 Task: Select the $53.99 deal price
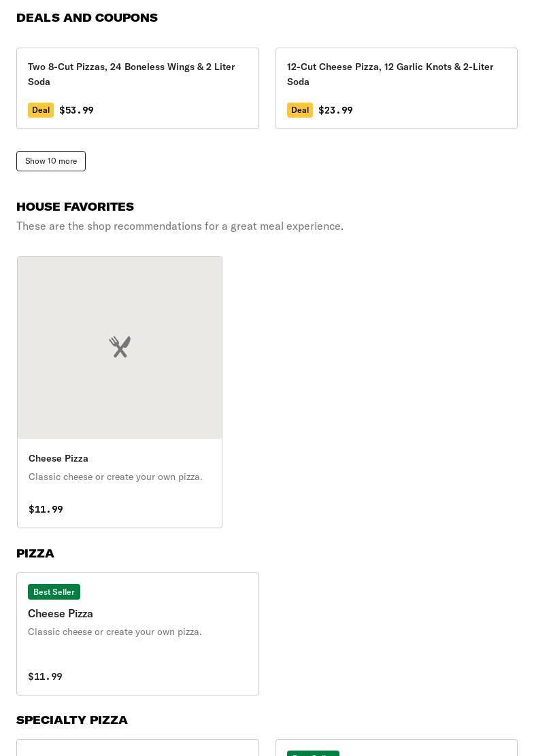76,110
